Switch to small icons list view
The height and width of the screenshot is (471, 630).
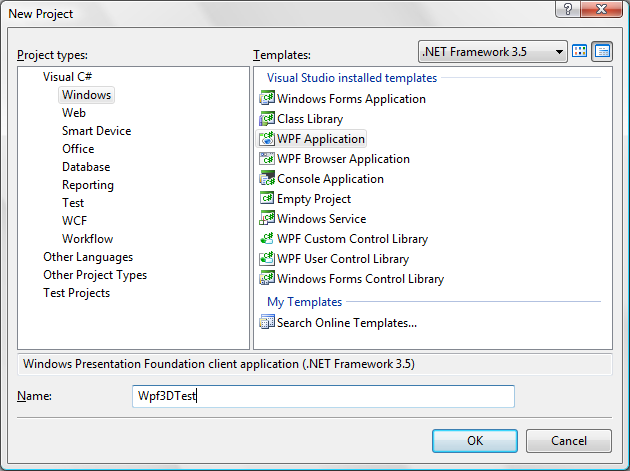[602, 51]
